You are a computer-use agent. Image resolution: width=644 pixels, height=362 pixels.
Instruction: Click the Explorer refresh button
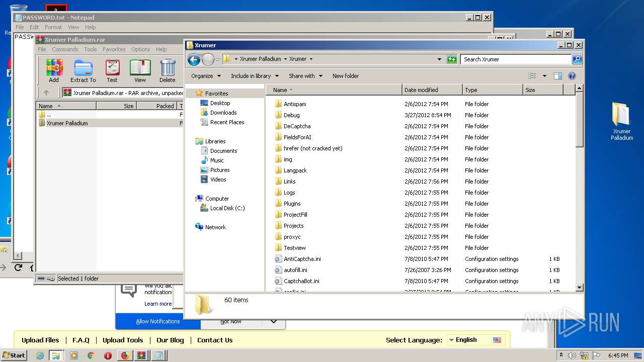(x=452, y=59)
